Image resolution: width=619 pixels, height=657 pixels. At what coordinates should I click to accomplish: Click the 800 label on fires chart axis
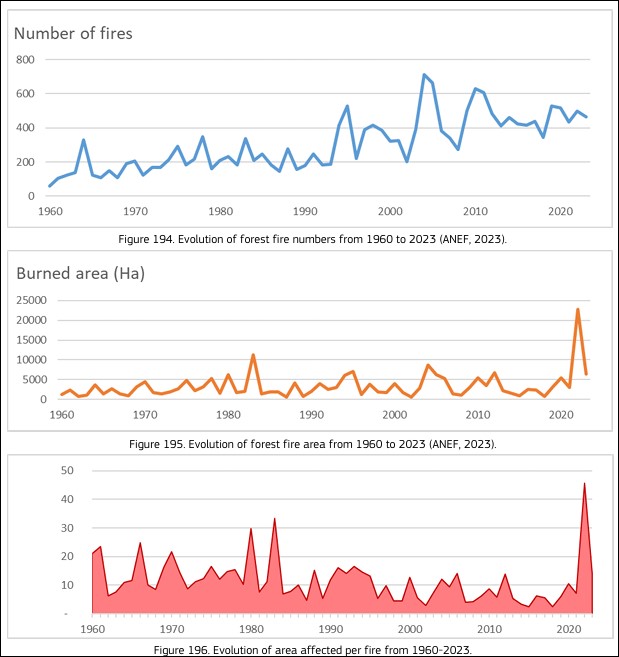27,60
